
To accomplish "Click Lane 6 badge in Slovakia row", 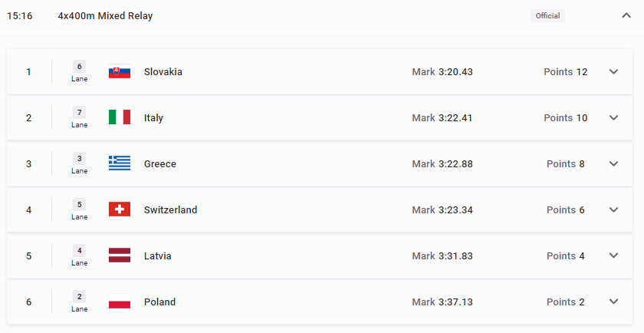I will coord(79,71).
